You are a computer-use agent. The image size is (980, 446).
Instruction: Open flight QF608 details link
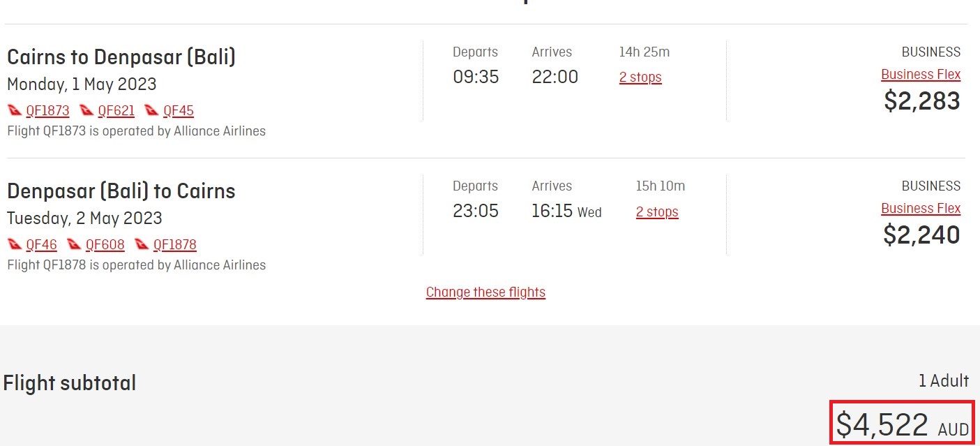[x=105, y=244]
